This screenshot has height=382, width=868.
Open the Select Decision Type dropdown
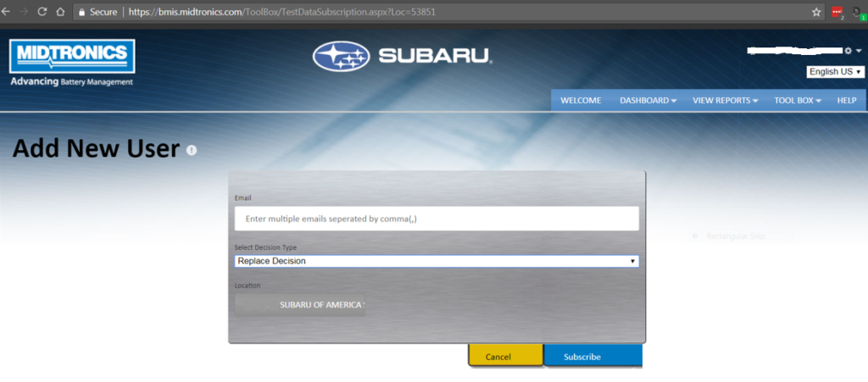pyautogui.click(x=437, y=261)
